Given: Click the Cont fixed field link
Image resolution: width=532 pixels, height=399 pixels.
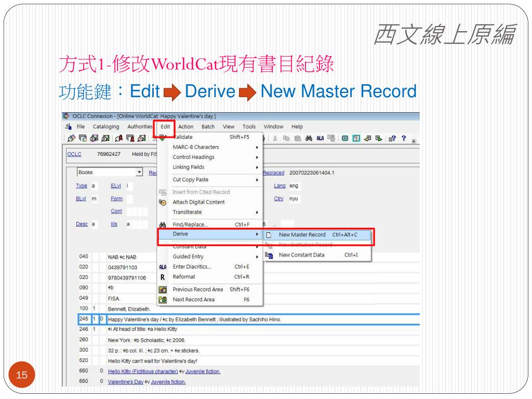Looking at the screenshot, I should click(x=116, y=211).
